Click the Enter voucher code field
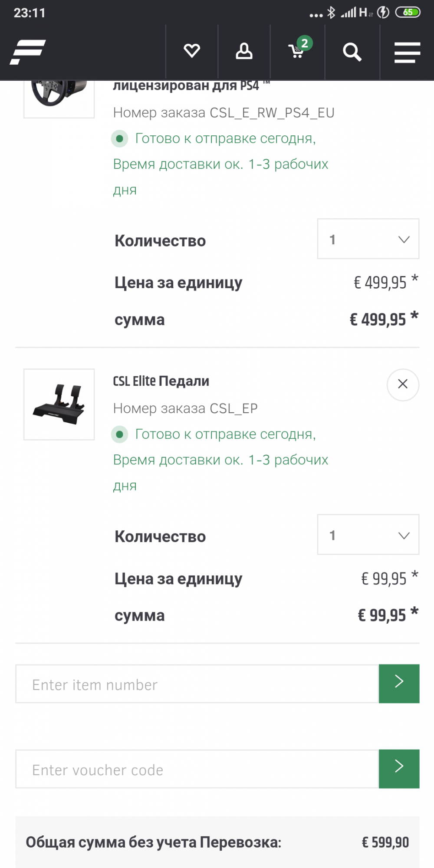 (197, 769)
